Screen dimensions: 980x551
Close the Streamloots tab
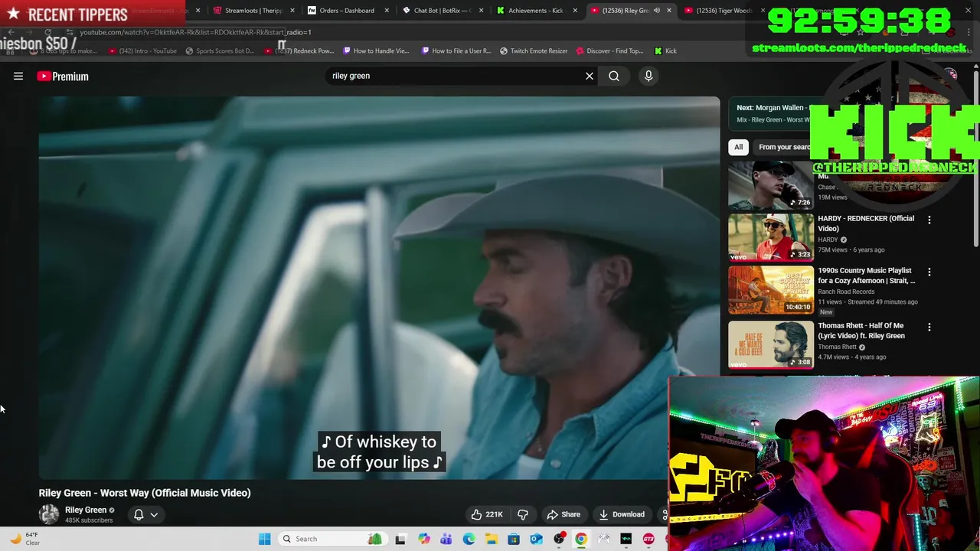pos(292,11)
